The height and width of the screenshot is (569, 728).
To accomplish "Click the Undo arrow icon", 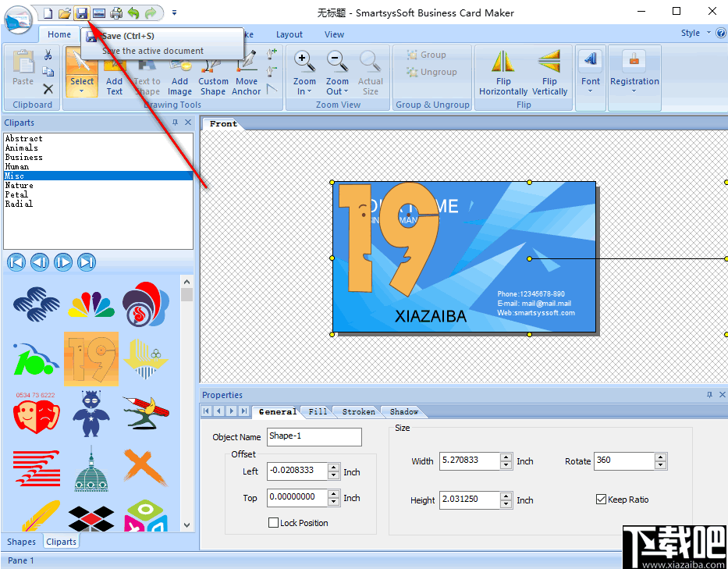I will (x=133, y=12).
